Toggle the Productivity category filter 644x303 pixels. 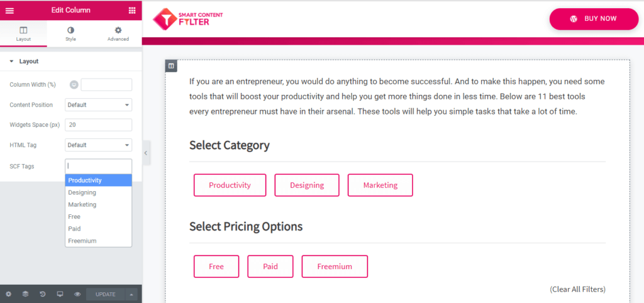(230, 185)
